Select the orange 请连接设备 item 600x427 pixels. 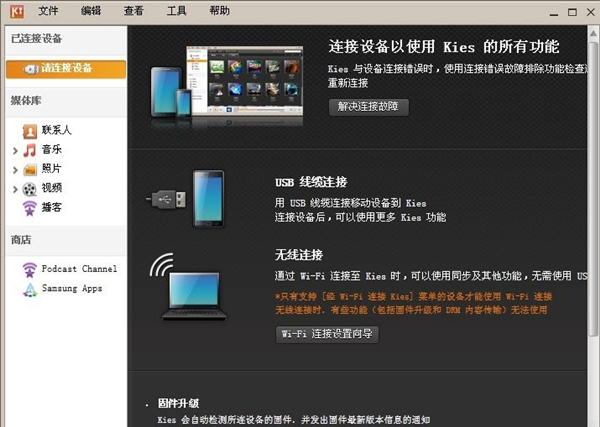[x=66, y=68]
